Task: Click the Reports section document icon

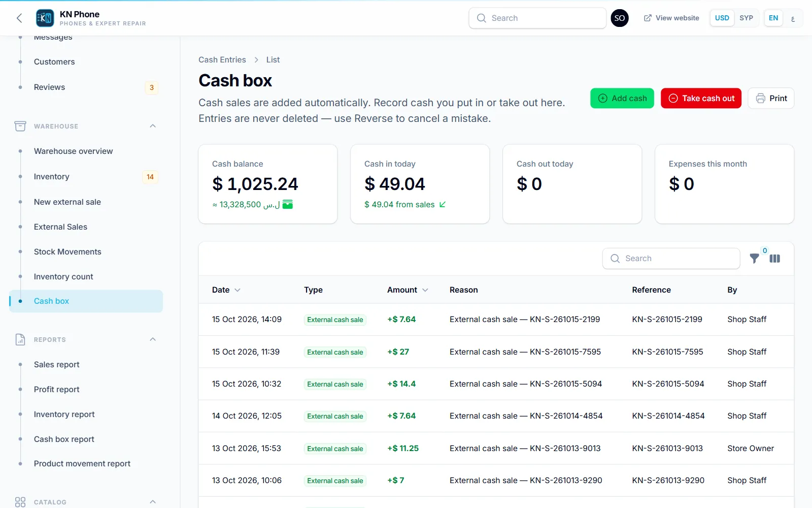Action: coord(20,339)
